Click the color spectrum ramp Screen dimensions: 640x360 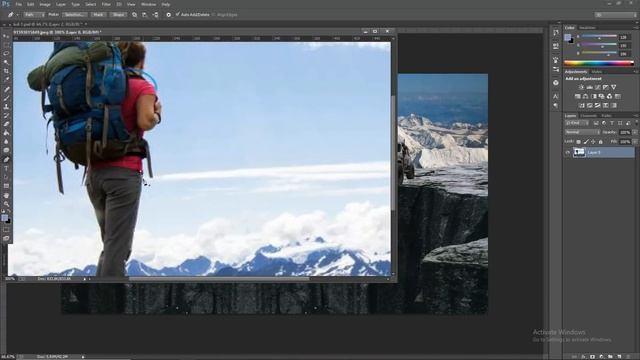[599, 63]
